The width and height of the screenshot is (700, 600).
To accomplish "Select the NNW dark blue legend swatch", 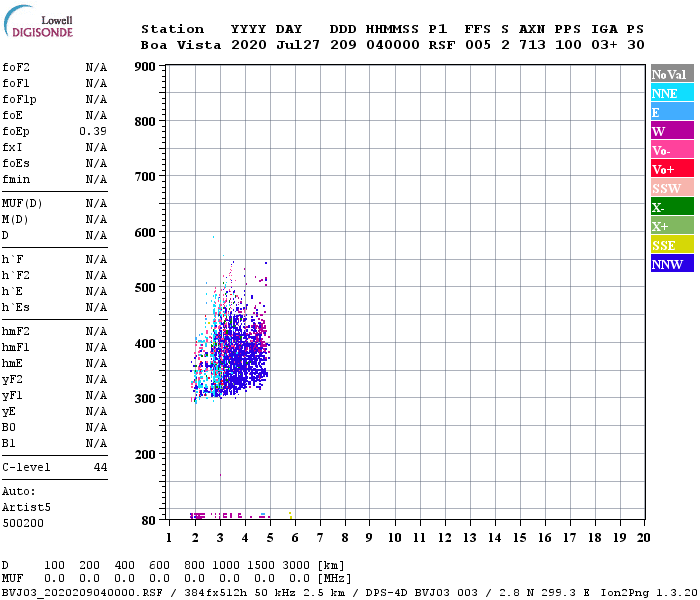I will [x=672, y=263].
